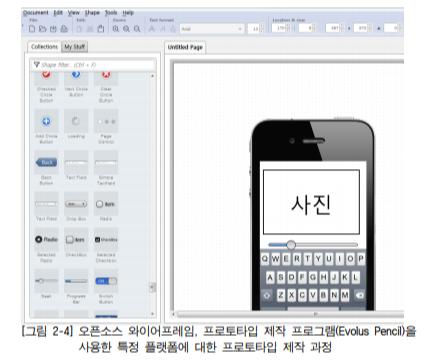
Task: Click the Zoom In magnifier icon
Action: coord(116,29)
